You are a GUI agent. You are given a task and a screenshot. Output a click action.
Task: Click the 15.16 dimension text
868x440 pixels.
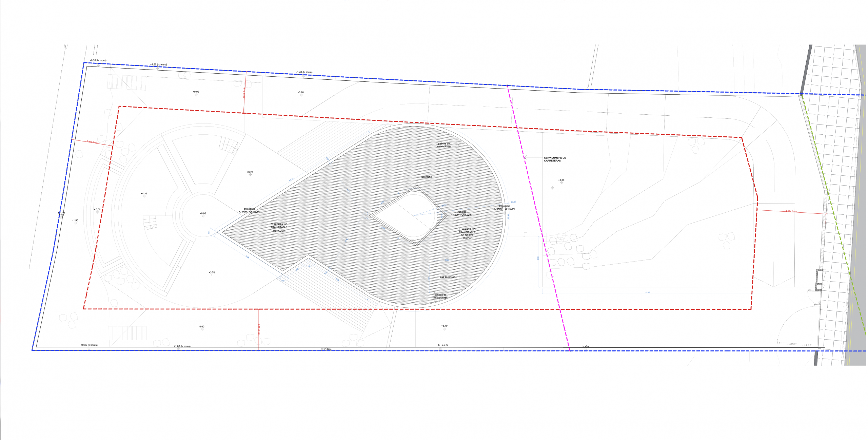click(x=648, y=292)
